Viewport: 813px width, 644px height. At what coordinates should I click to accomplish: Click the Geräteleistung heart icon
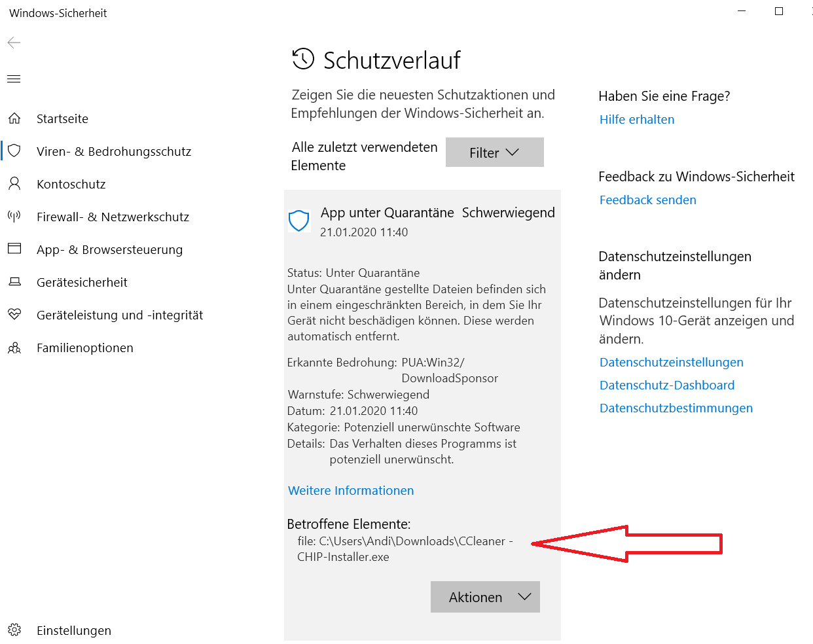point(14,315)
